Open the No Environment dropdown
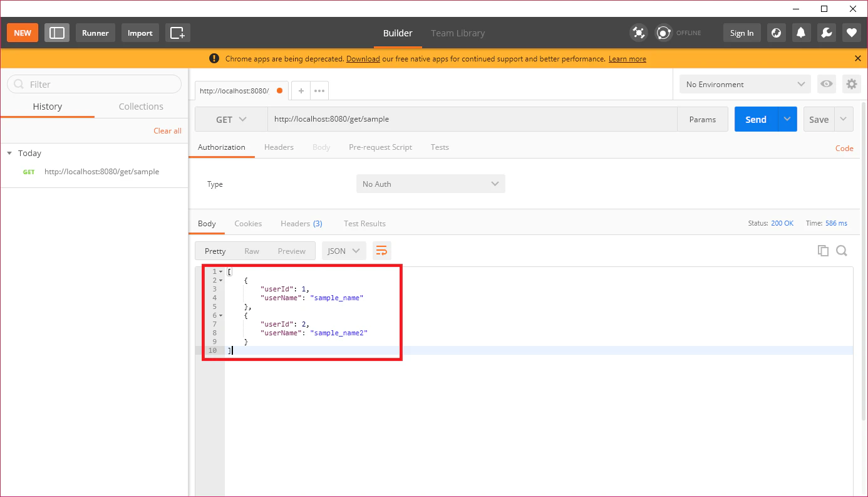The image size is (868, 497). [x=745, y=84]
